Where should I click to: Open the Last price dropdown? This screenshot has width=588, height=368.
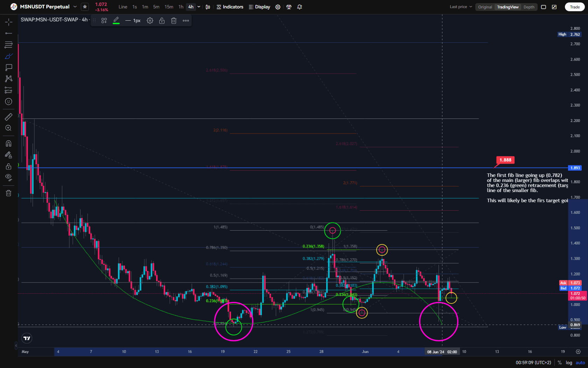pyautogui.click(x=461, y=7)
